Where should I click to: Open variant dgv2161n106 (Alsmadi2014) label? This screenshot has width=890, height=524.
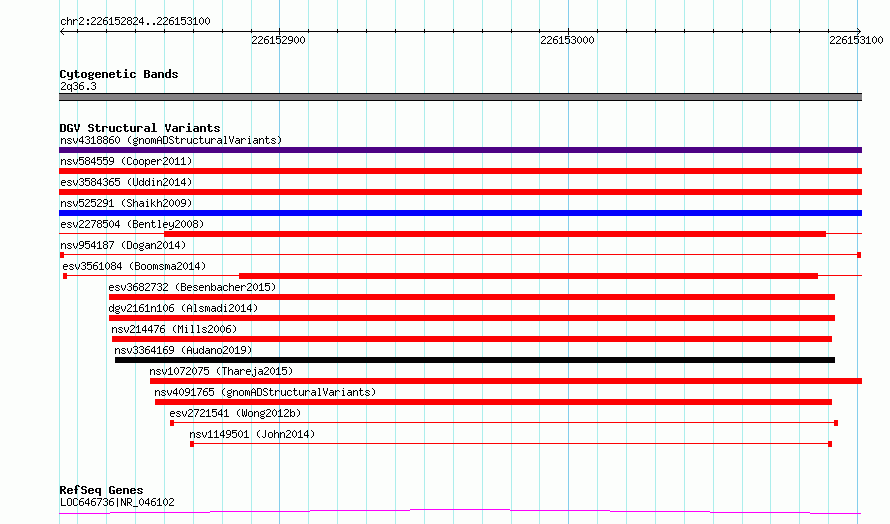click(x=183, y=308)
